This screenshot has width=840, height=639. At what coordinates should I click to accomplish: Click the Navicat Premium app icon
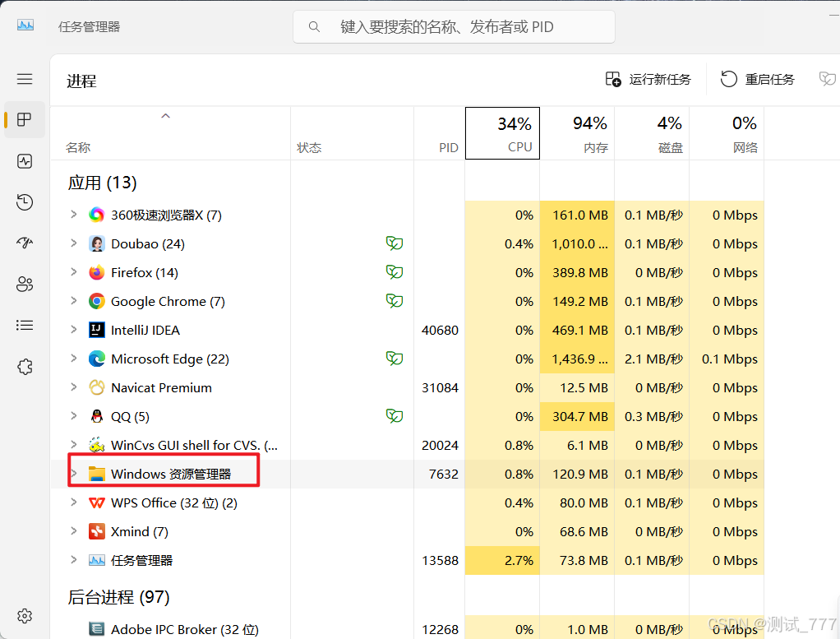tap(96, 387)
